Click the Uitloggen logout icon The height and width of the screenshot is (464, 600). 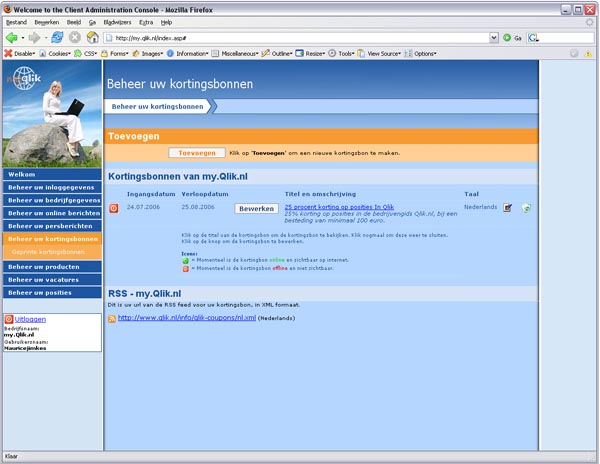click(x=11, y=320)
